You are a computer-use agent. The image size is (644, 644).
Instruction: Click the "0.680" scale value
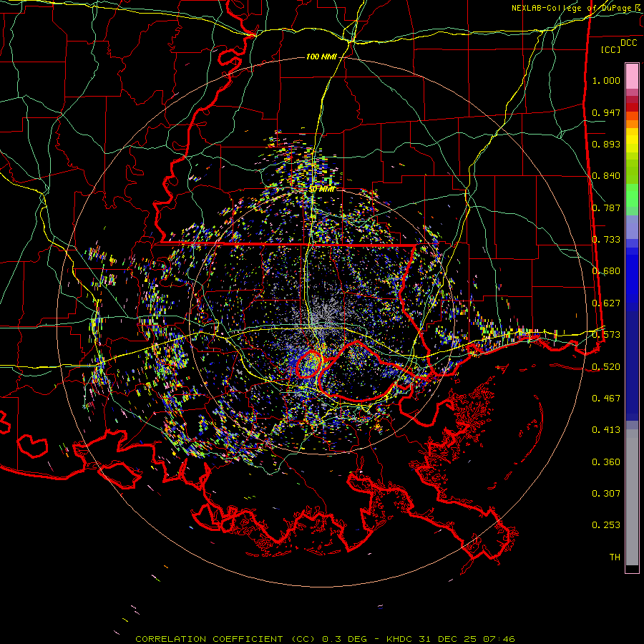[x=606, y=271]
